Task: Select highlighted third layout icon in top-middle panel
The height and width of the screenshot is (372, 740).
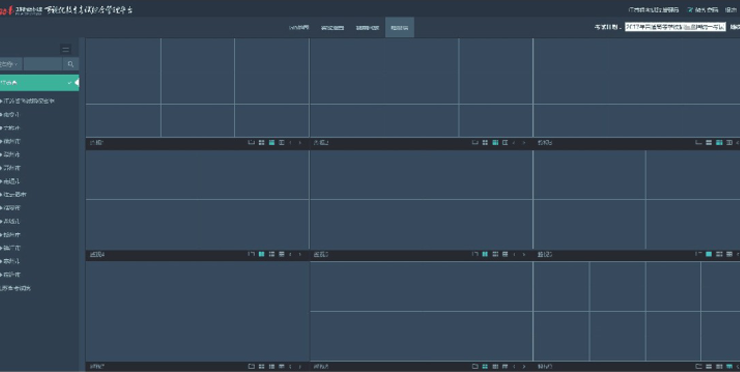Action: (495, 143)
